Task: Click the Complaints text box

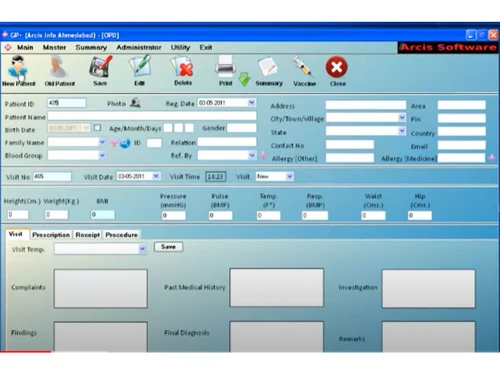Action: pyautogui.click(x=101, y=289)
